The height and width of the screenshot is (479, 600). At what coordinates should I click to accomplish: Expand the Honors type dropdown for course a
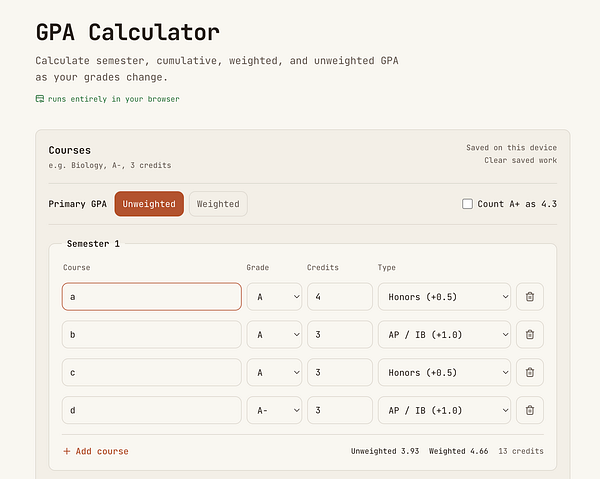(444, 297)
